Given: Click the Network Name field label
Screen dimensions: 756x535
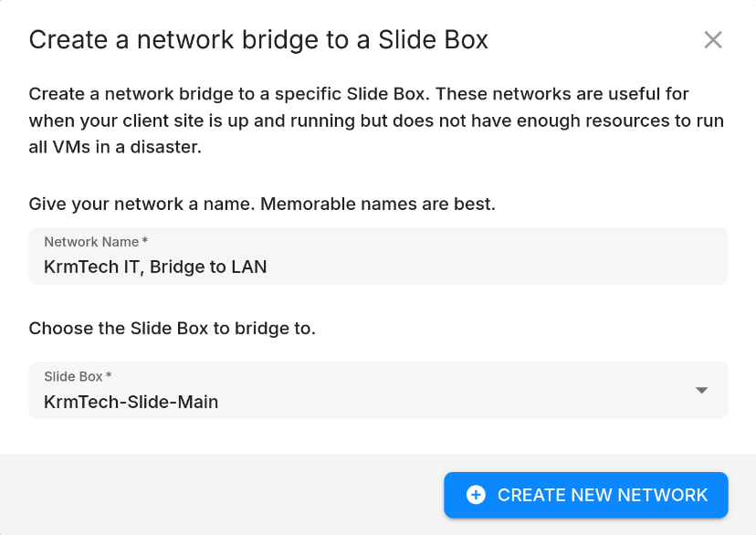Looking at the screenshot, I should click(91, 242).
